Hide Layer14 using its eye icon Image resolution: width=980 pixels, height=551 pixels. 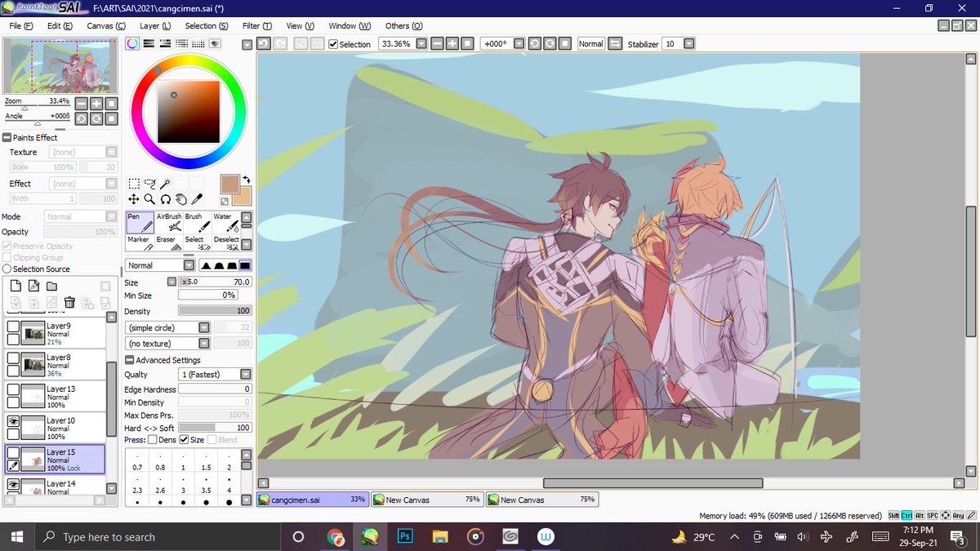[x=13, y=485]
